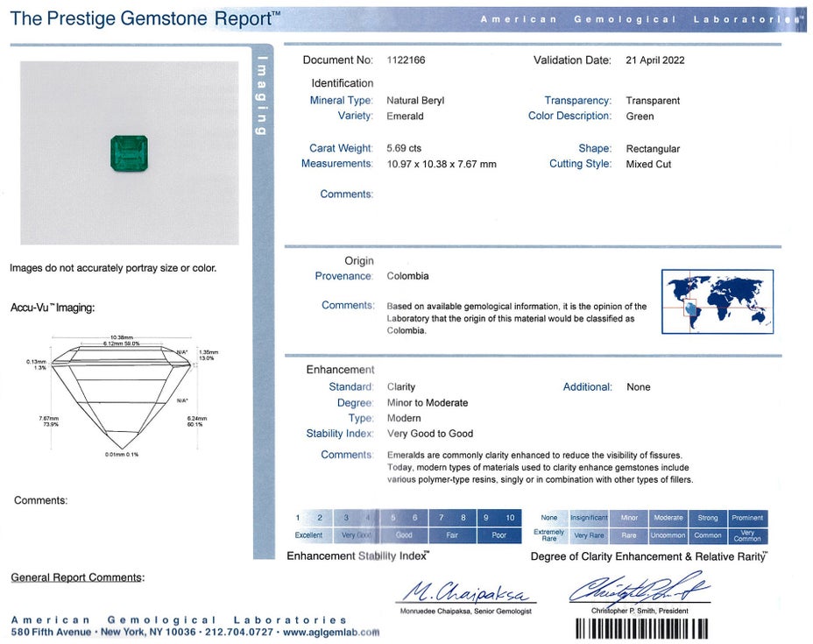
Task: Click the 'General Report Comments' heading
Action: pos(77,577)
